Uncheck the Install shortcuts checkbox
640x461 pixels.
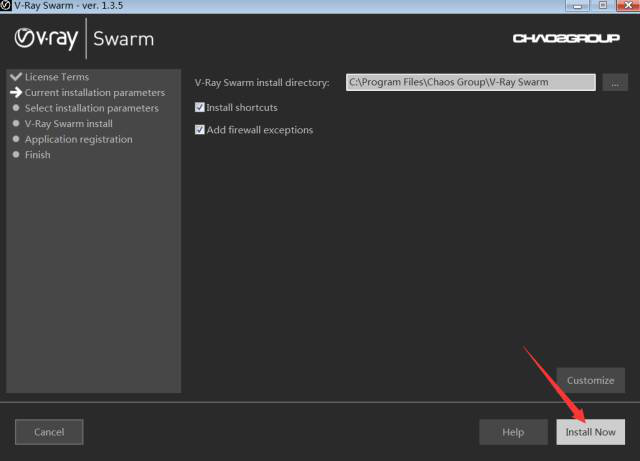[200, 107]
